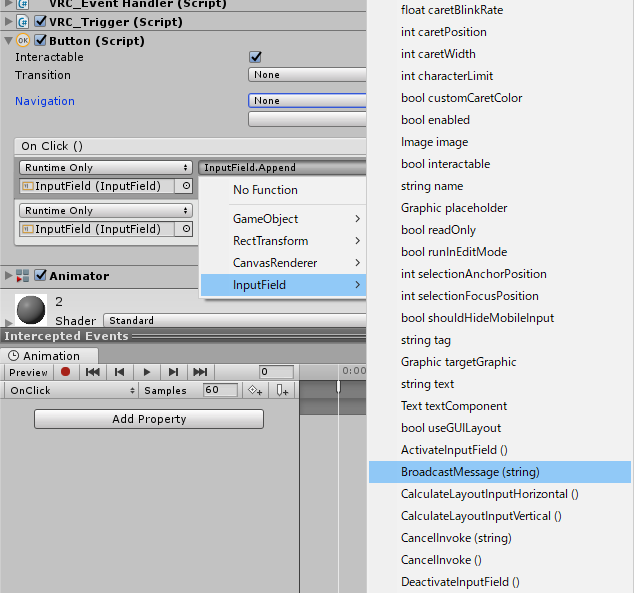
Task: Go to last keyframe button
Action: pos(200,372)
